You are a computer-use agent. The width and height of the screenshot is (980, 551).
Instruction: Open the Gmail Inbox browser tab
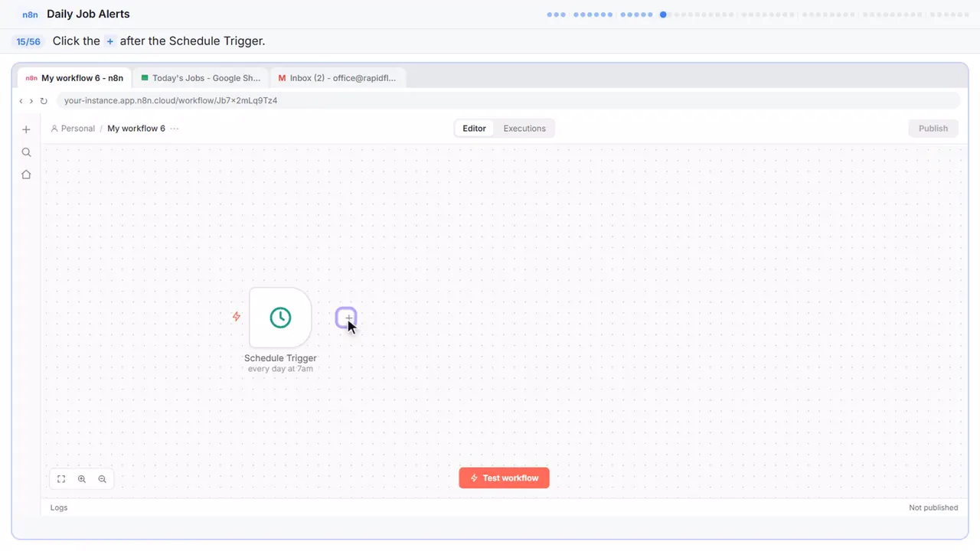pos(338,78)
